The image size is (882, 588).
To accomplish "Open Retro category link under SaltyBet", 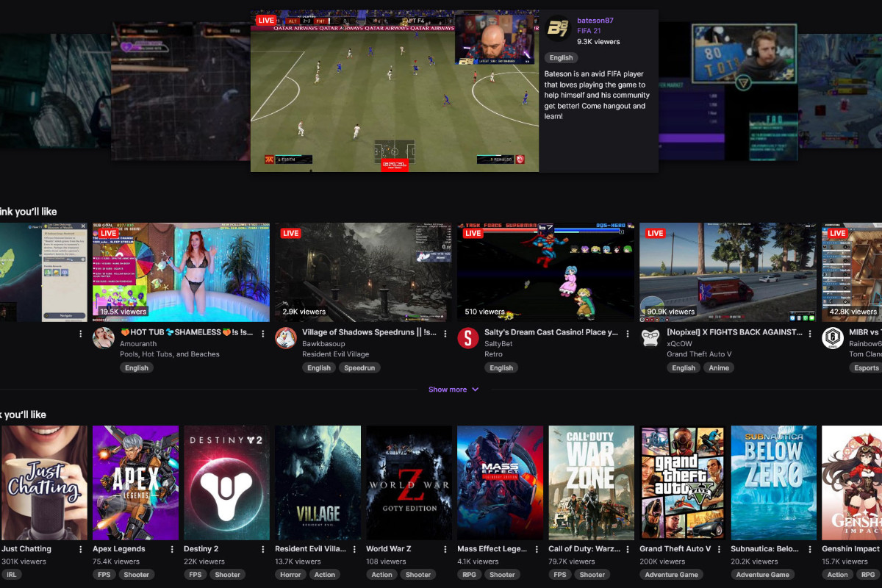I will pyautogui.click(x=493, y=354).
